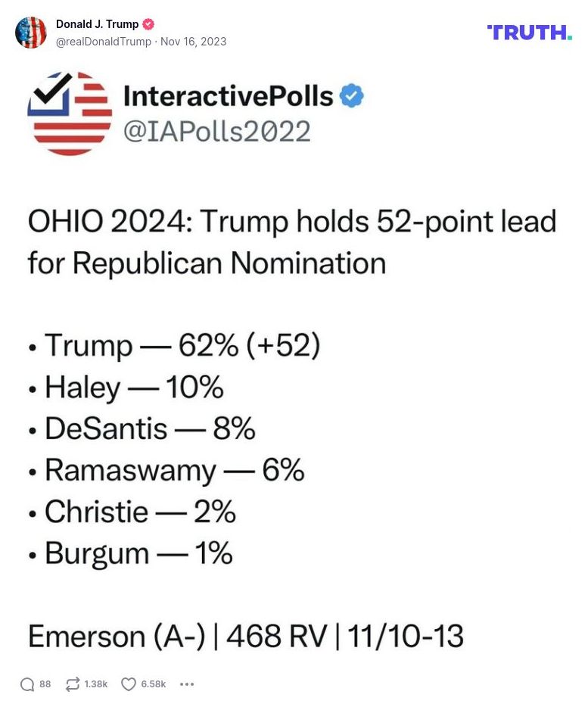Click the 1.38k ReTruth count
This screenshot has height=707, width=588.
pyautogui.click(x=95, y=684)
